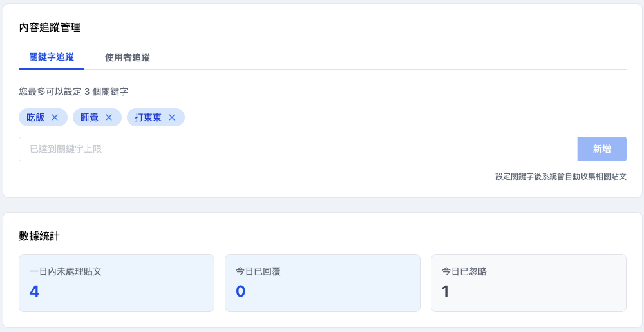This screenshot has width=644, height=332.
Task: Delete the 睡覺 keyword via its X
Action: click(x=109, y=117)
